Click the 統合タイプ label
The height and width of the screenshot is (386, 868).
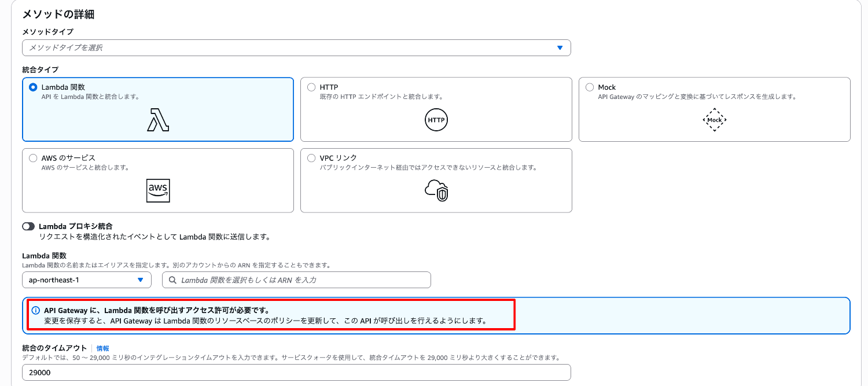41,69
